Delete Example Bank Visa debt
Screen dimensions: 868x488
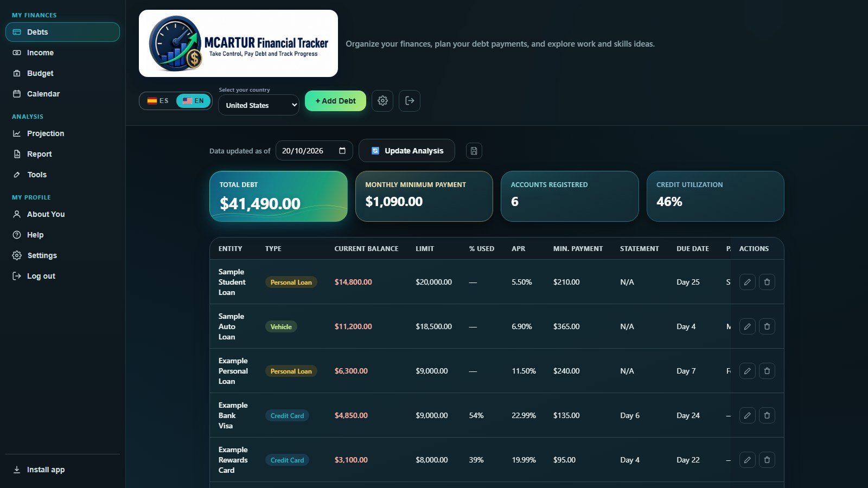point(767,415)
